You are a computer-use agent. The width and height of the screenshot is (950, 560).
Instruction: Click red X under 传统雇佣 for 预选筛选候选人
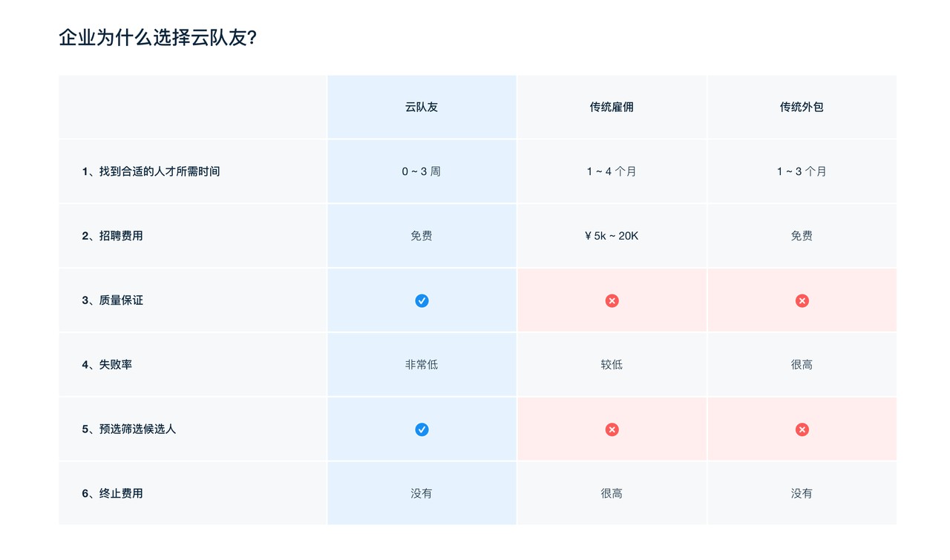click(x=612, y=429)
